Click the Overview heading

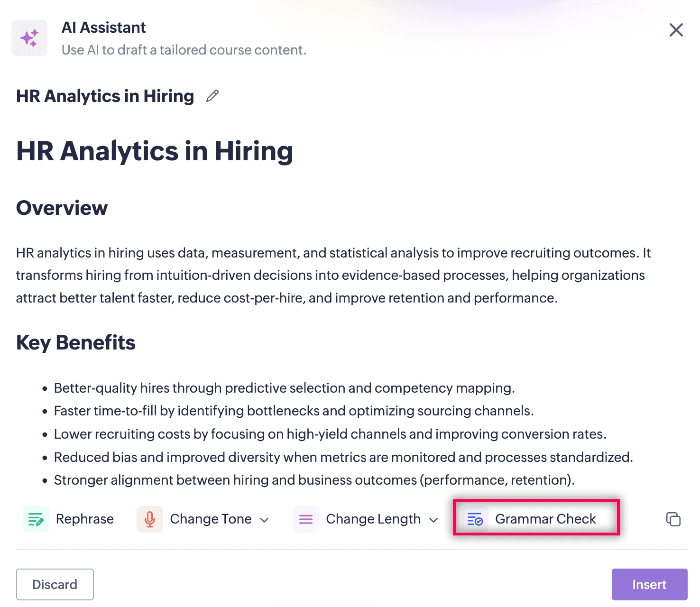point(62,208)
